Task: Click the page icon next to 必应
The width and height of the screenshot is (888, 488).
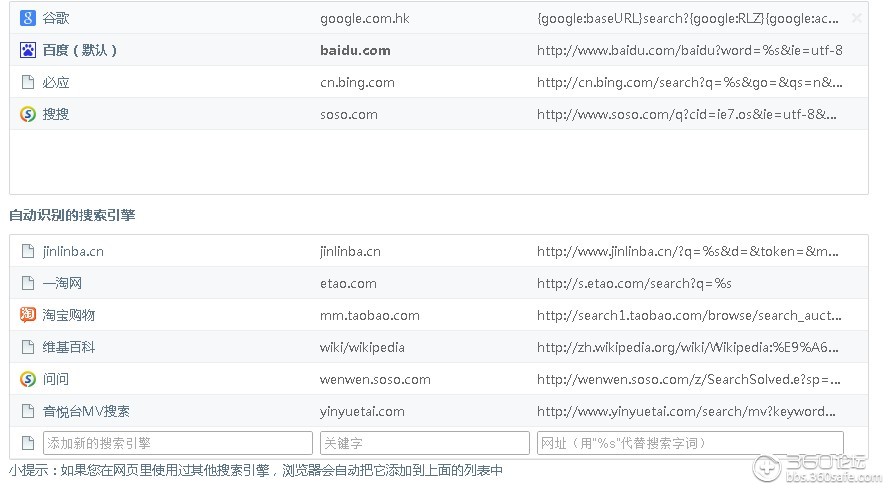Action: tap(28, 82)
